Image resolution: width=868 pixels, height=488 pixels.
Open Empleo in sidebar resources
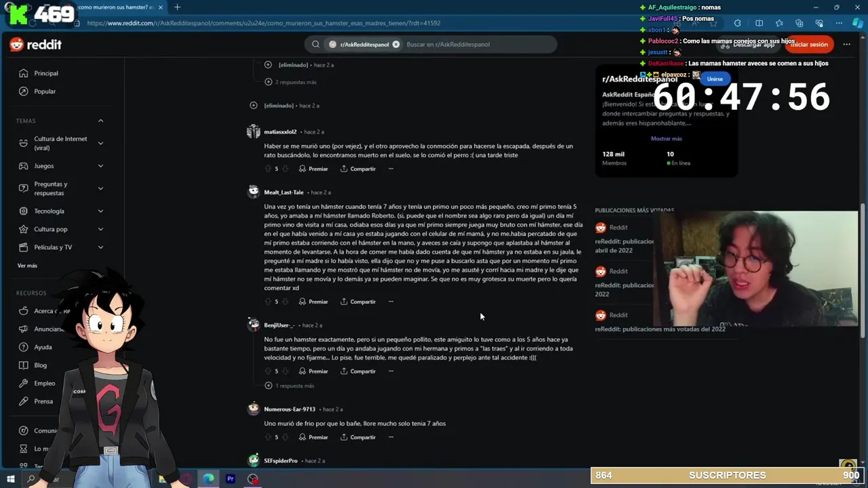[x=44, y=384]
